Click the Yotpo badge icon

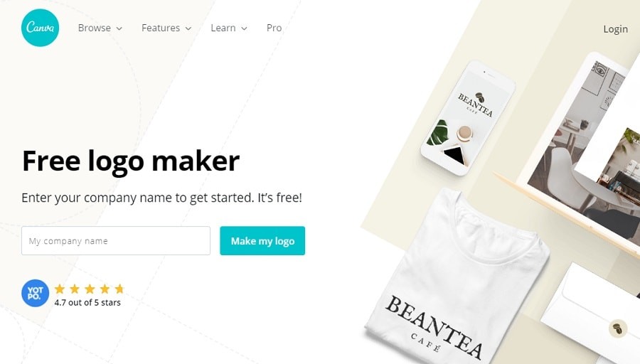[35, 293]
